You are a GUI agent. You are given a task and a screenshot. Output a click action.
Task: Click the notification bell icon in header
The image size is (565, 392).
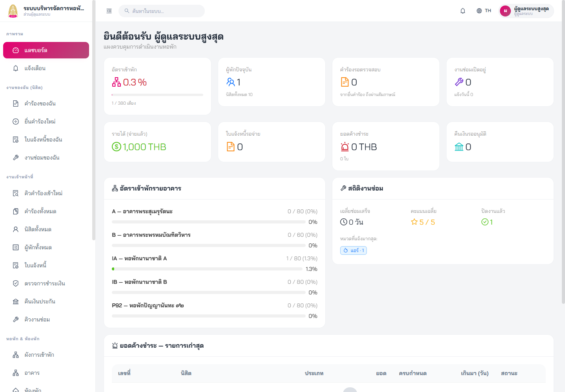tap(463, 11)
